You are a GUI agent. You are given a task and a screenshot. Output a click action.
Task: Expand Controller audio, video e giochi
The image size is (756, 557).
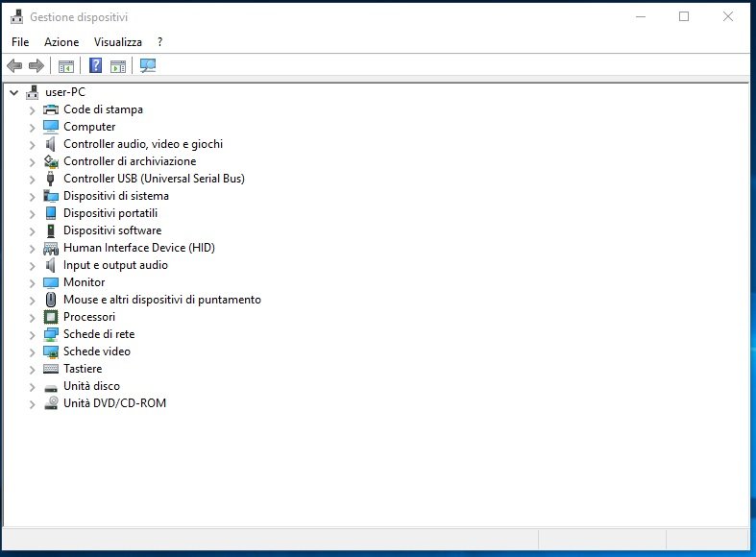(x=33, y=145)
